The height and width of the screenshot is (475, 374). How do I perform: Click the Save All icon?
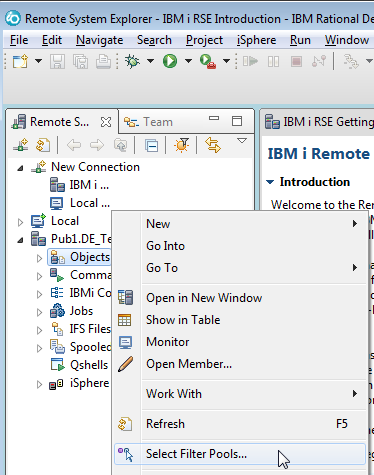[x=80, y=62]
